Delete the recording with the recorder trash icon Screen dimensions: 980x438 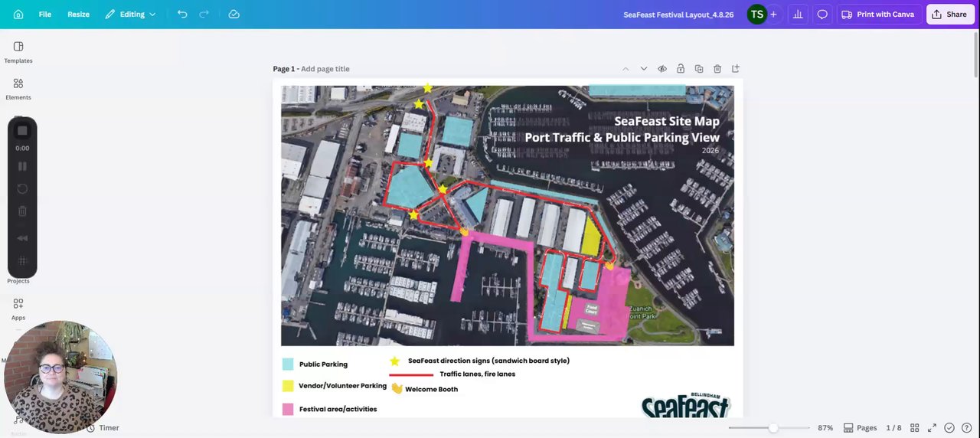point(22,211)
